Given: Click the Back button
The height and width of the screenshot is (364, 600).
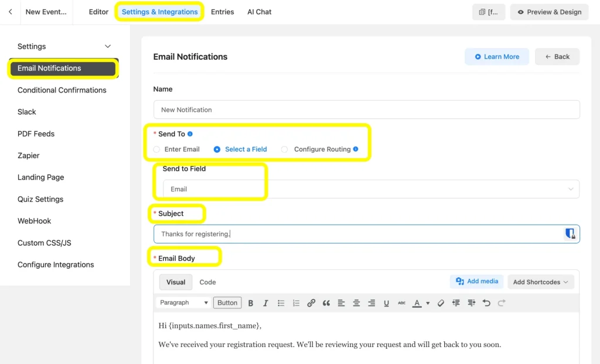Looking at the screenshot, I should 557,57.
